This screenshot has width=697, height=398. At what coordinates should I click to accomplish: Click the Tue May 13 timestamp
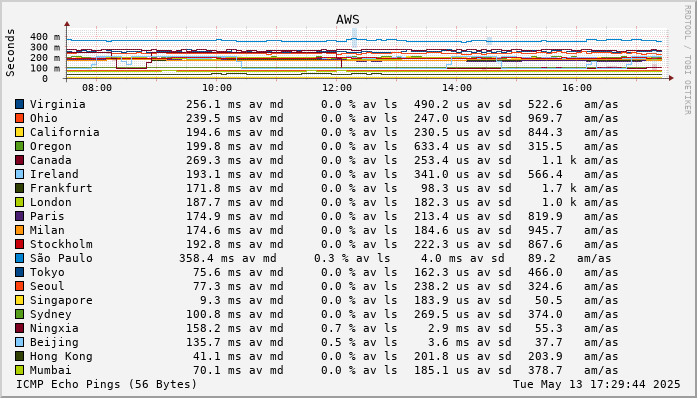click(597, 384)
